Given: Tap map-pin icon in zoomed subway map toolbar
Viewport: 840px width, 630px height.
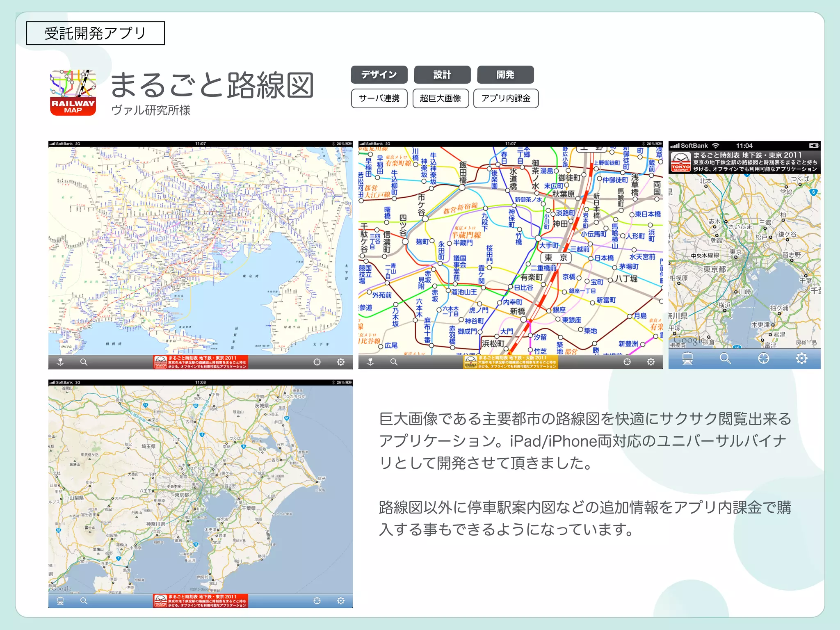Looking at the screenshot, I should click(370, 362).
